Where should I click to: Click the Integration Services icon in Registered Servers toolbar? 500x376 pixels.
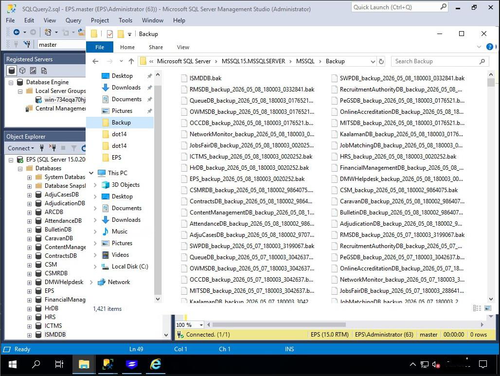point(44,70)
